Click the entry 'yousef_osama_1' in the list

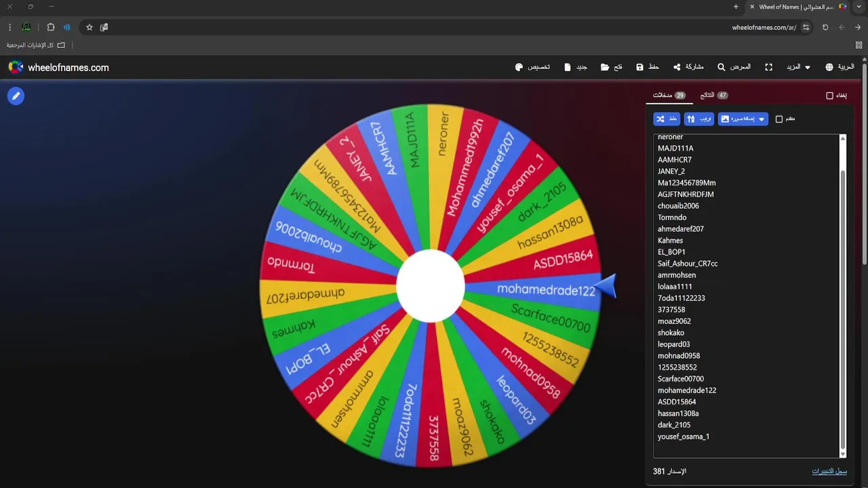click(684, 436)
